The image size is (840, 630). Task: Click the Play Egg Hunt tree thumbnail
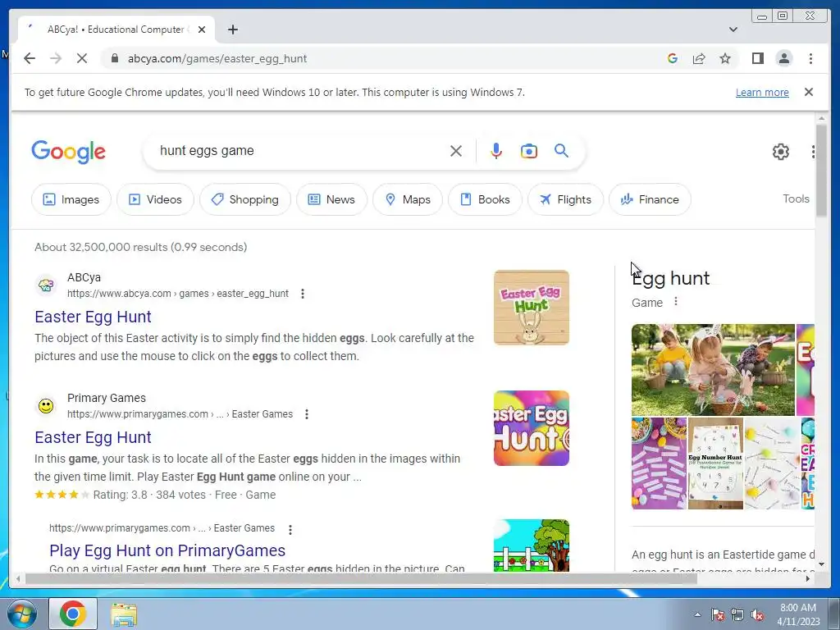click(x=532, y=546)
